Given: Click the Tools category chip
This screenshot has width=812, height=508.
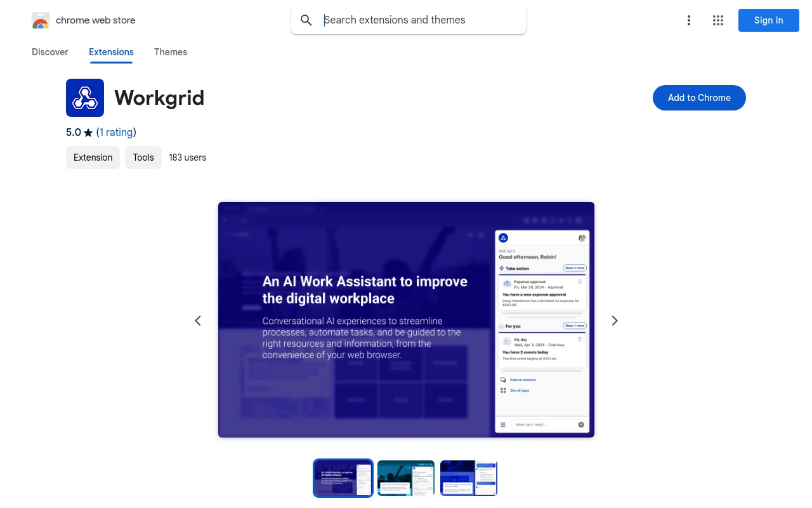Looking at the screenshot, I should (x=143, y=157).
